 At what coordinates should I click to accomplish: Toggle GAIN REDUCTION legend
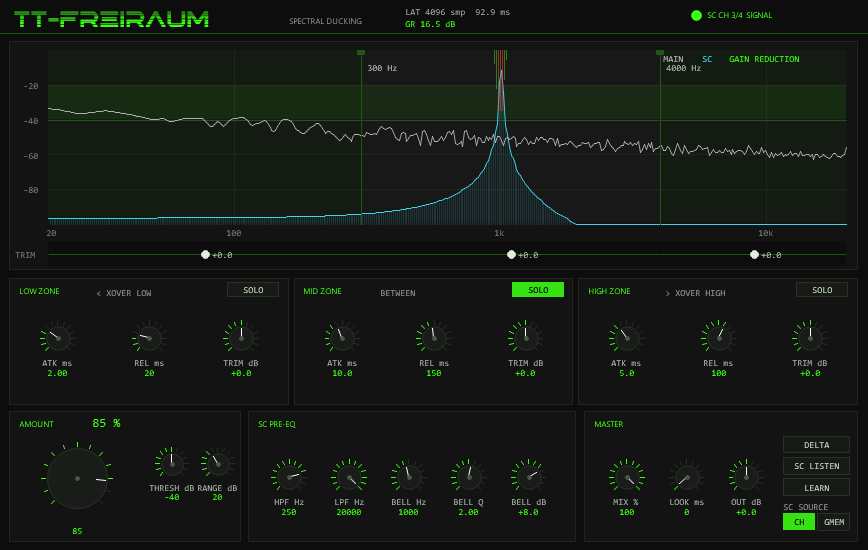click(764, 59)
